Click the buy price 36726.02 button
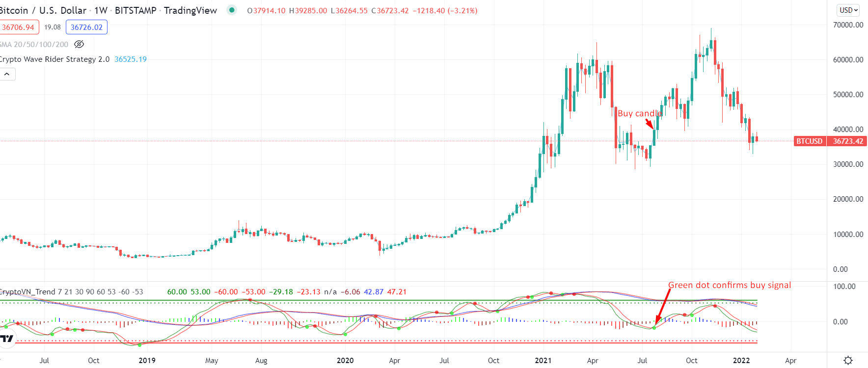This screenshot has height=368, width=868. pyautogui.click(x=86, y=27)
